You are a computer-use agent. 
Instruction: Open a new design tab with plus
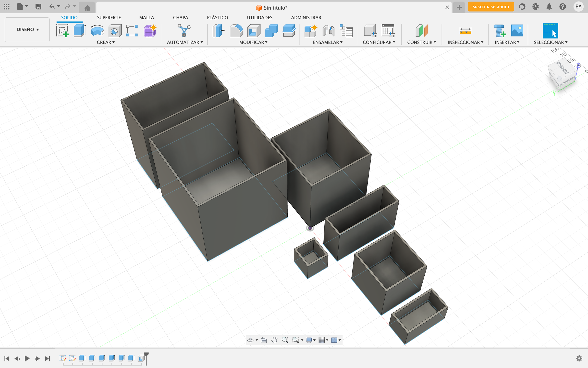459,7
